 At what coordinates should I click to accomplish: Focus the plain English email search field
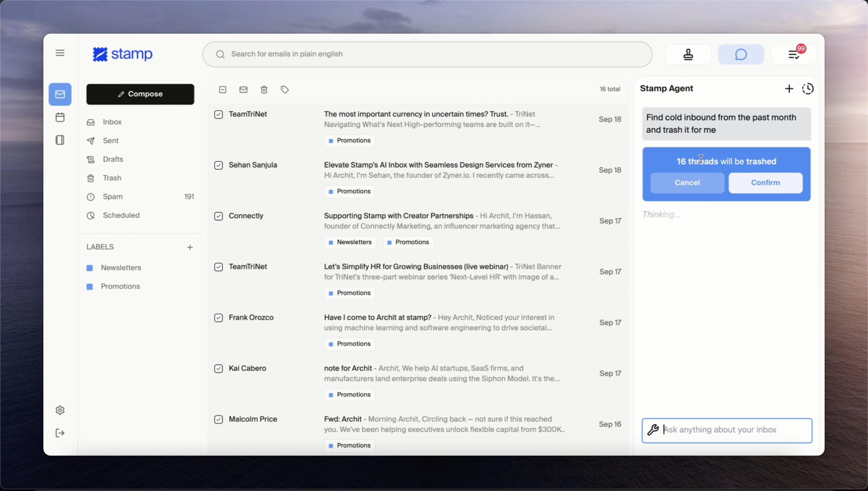tap(427, 54)
